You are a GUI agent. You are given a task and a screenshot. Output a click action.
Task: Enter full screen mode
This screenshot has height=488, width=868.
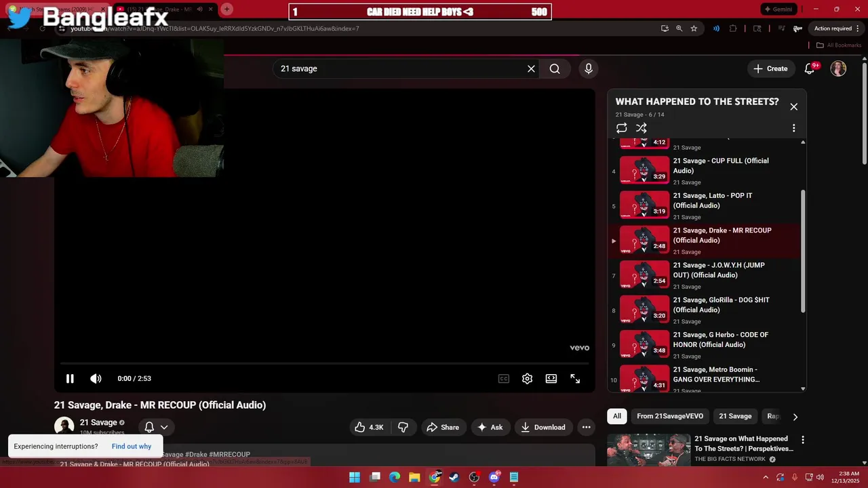[575, 379]
